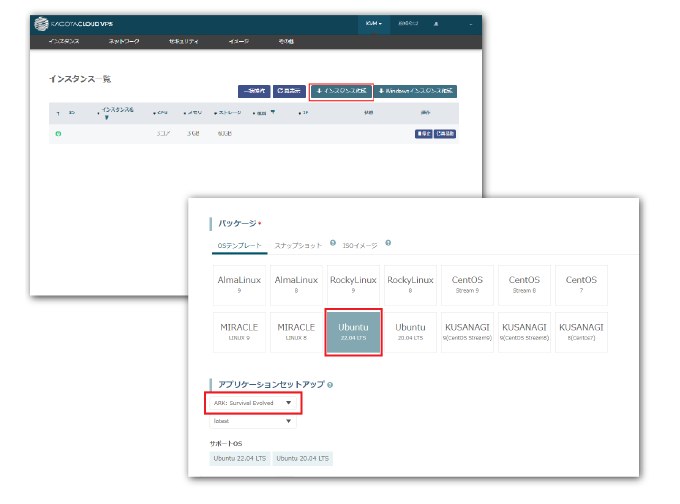The width and height of the screenshot is (680, 504).
Task: Click the user account icon in header
Action: click(x=435, y=23)
